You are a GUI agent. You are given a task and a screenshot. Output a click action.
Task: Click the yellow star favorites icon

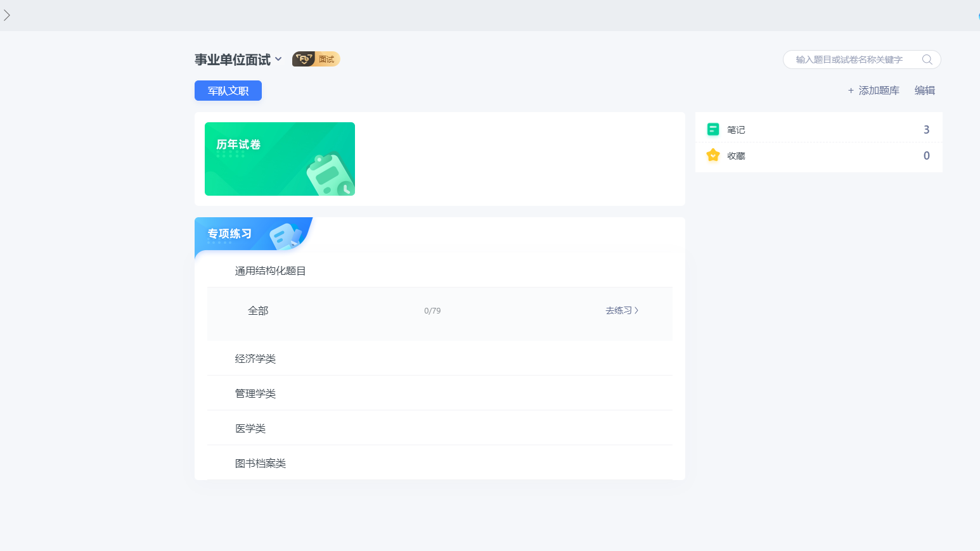tap(713, 155)
